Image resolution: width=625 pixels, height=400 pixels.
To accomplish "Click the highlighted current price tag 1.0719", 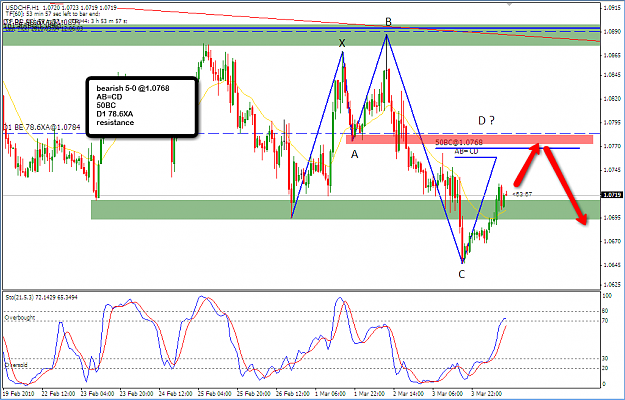I will coord(610,195).
